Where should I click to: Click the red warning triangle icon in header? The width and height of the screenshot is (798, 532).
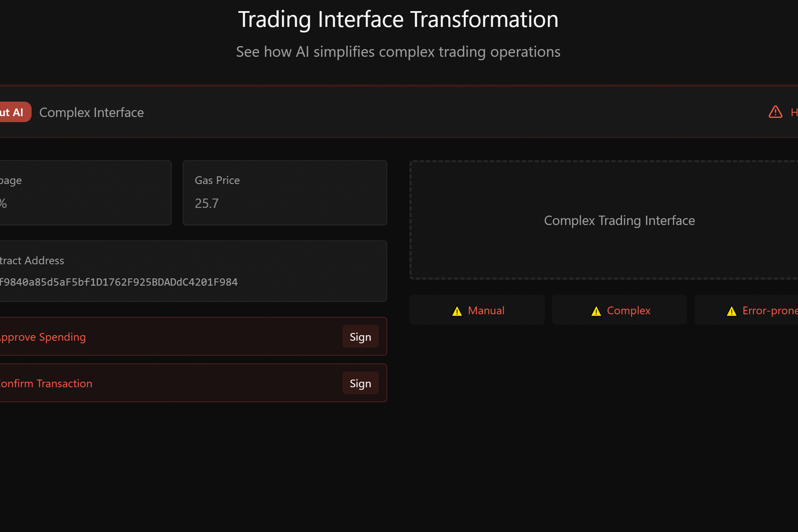tap(775, 112)
